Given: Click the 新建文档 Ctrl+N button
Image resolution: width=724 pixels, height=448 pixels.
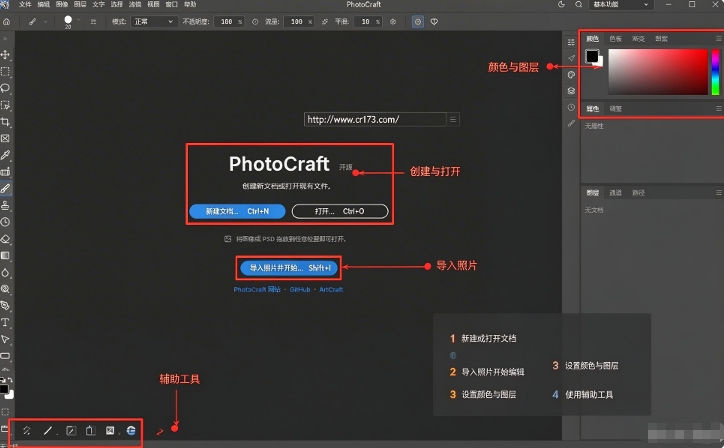Looking at the screenshot, I should [237, 211].
